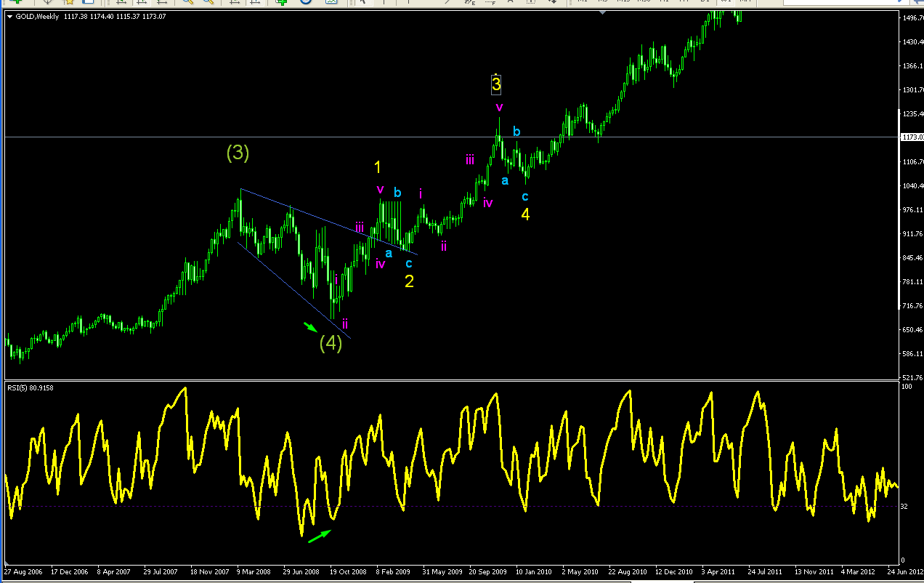Select the yellow wave 2 label
Screen dimensions: 924x583
[x=410, y=281]
